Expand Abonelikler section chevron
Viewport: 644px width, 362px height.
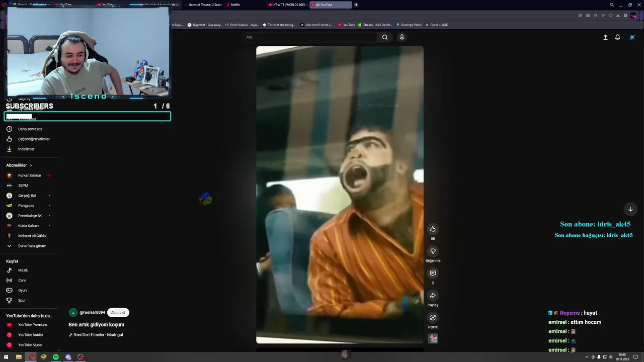point(31,165)
